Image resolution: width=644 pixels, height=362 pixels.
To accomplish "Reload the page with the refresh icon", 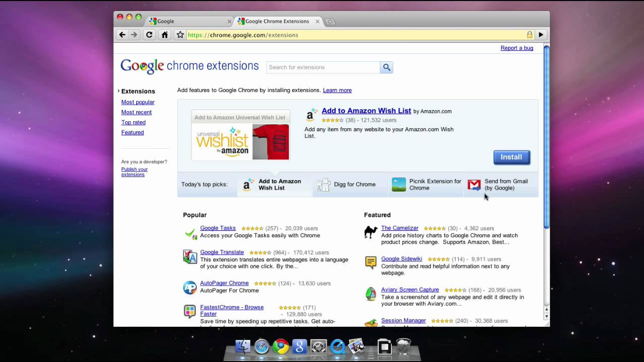I will click(x=149, y=35).
